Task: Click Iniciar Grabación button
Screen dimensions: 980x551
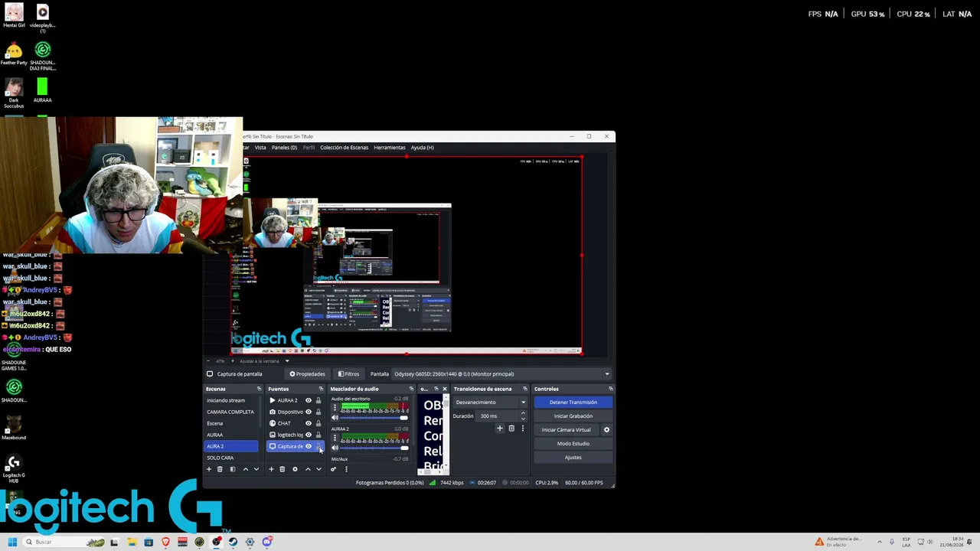Action: point(573,416)
